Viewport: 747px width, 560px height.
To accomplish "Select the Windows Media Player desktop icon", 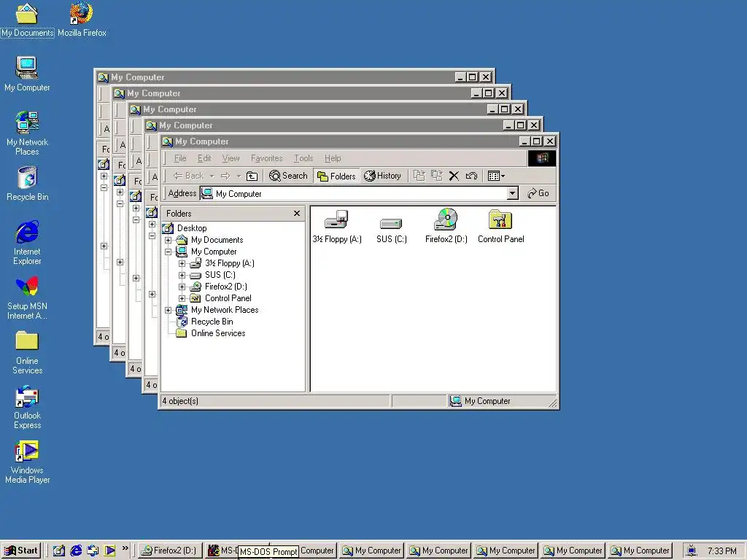I will [x=27, y=462].
